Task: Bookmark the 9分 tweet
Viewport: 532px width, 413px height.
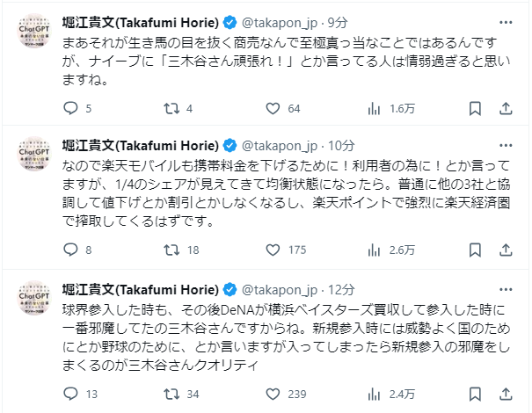Action: (x=475, y=109)
